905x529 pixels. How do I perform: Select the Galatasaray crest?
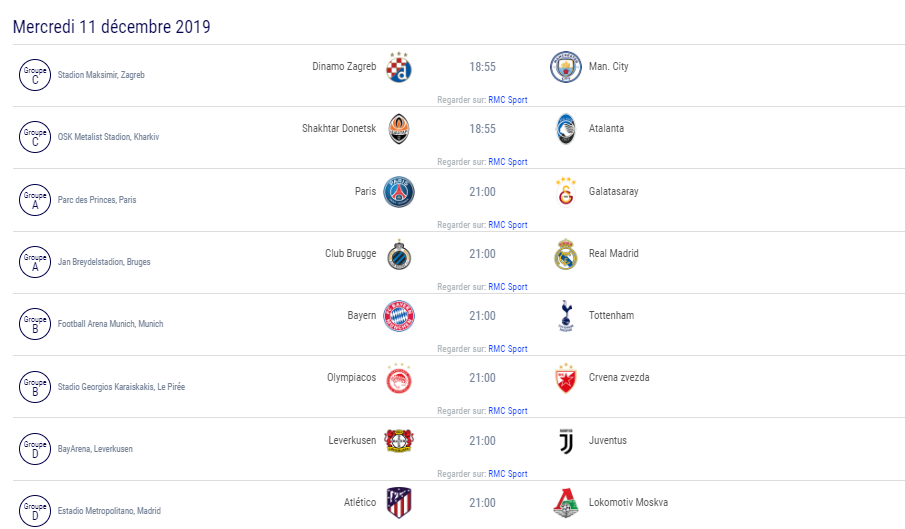coord(566,192)
